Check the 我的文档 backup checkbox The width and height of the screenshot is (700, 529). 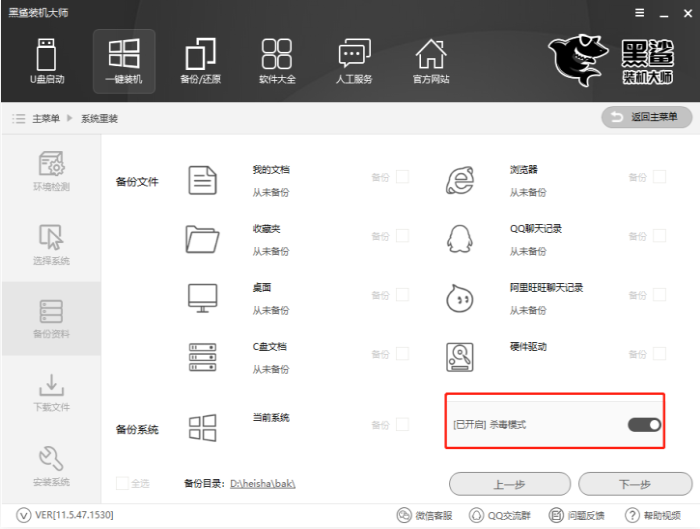point(402,177)
